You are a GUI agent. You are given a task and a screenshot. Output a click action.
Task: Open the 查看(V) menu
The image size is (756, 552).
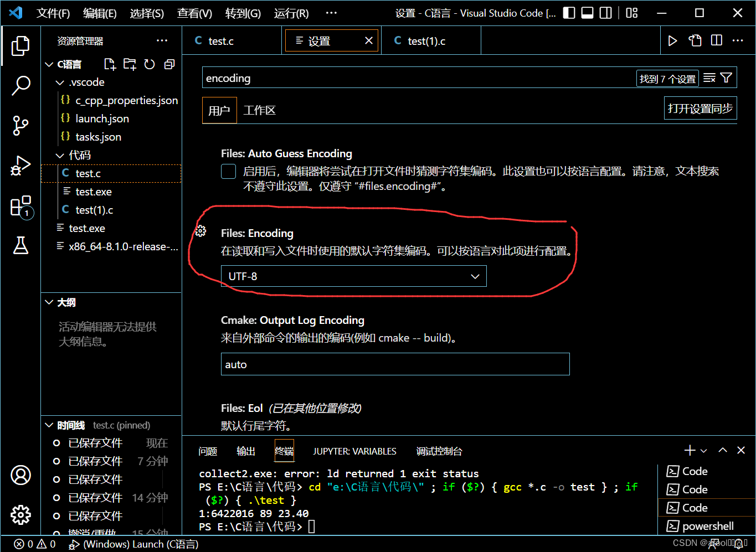click(194, 13)
